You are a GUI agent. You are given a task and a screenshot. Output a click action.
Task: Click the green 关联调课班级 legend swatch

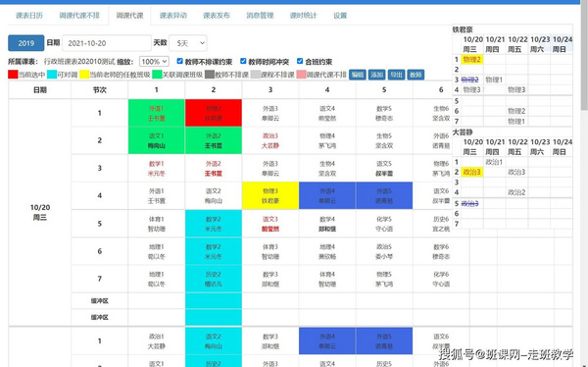pos(157,75)
